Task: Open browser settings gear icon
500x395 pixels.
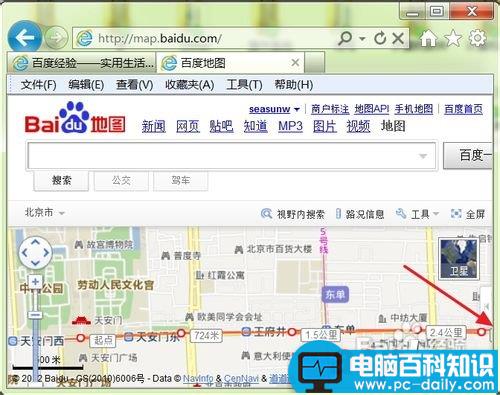Action: click(478, 38)
